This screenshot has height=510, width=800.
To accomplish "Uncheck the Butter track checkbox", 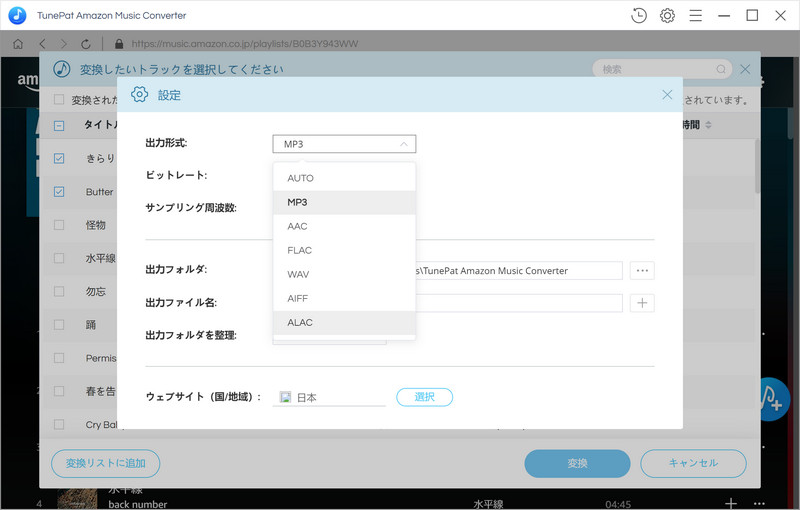I will 59,192.
